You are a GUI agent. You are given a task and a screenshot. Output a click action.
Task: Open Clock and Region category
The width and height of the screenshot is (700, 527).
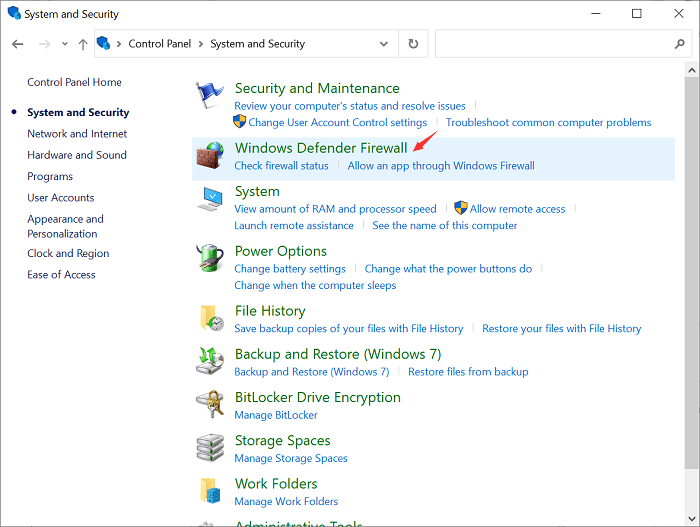68,253
